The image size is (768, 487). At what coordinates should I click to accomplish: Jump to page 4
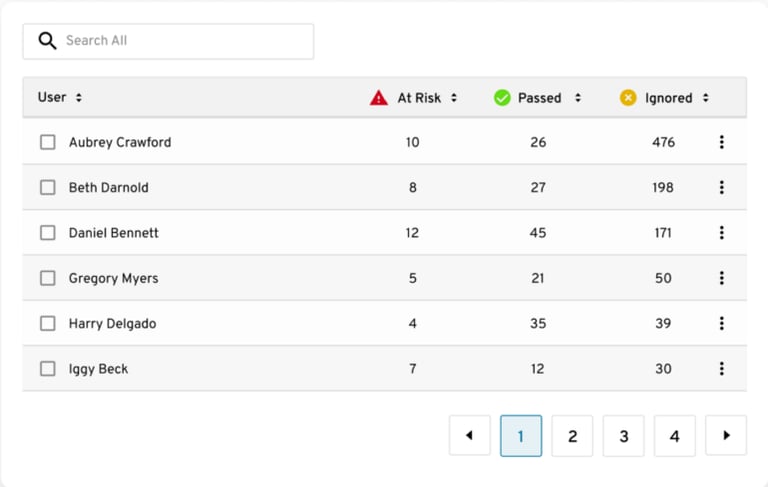coord(675,436)
